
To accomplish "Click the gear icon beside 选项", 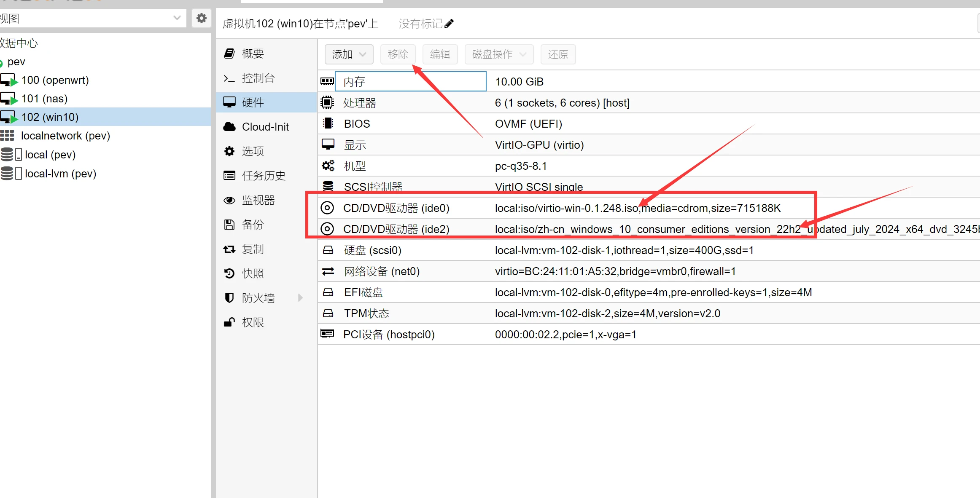I will click(x=229, y=151).
